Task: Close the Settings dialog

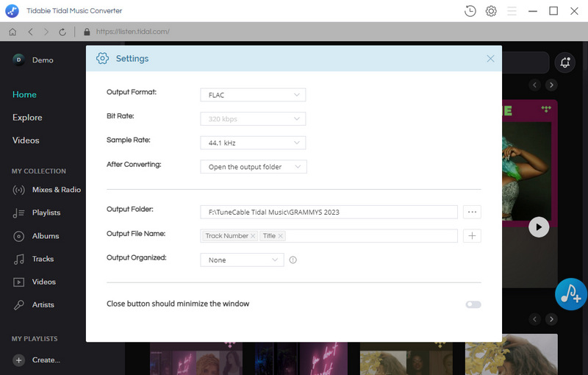Action: coord(490,59)
